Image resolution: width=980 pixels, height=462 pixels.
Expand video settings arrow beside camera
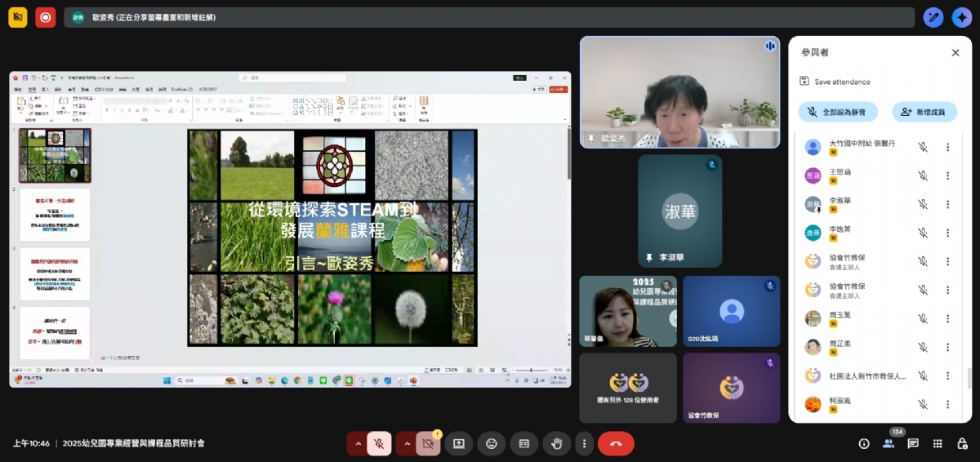406,443
